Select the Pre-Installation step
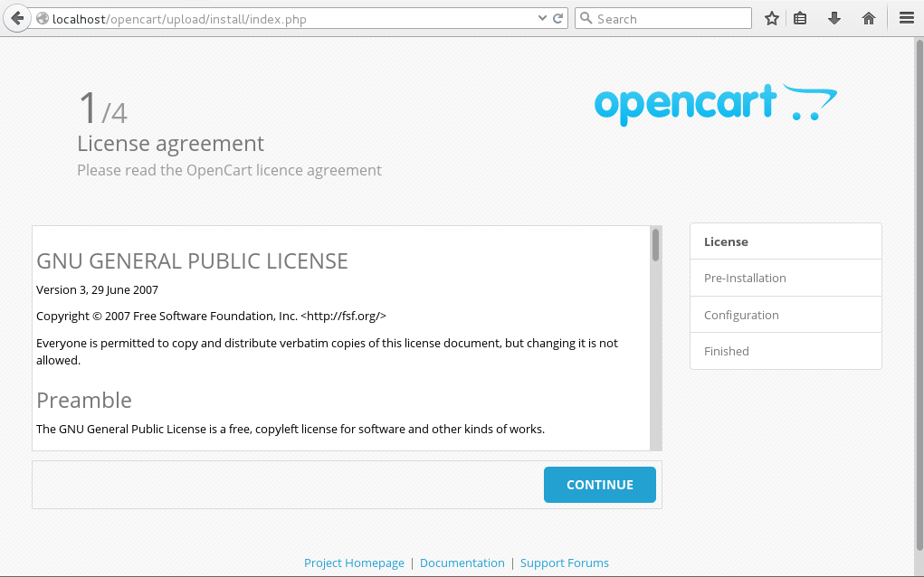The image size is (924, 577). [x=786, y=278]
